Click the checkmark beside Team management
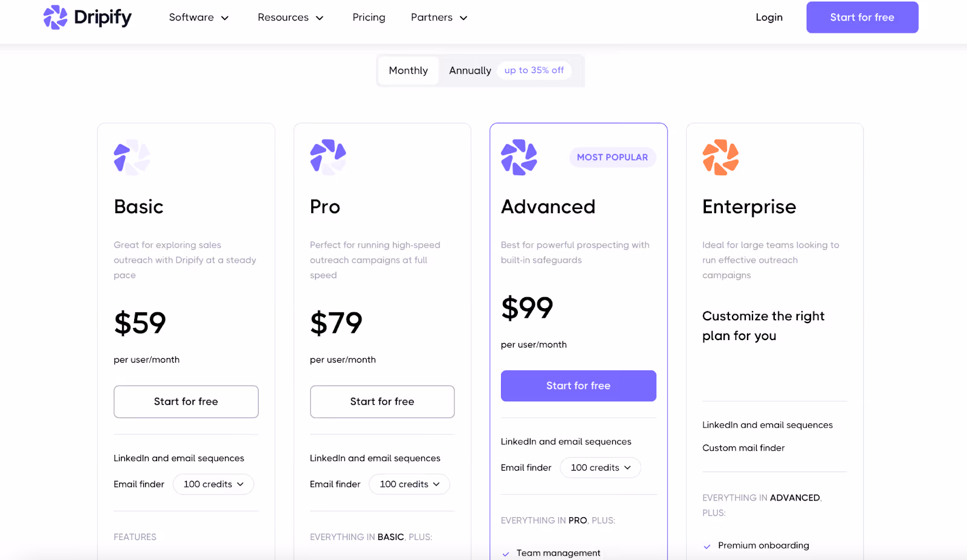This screenshot has width=967, height=560. click(x=505, y=553)
